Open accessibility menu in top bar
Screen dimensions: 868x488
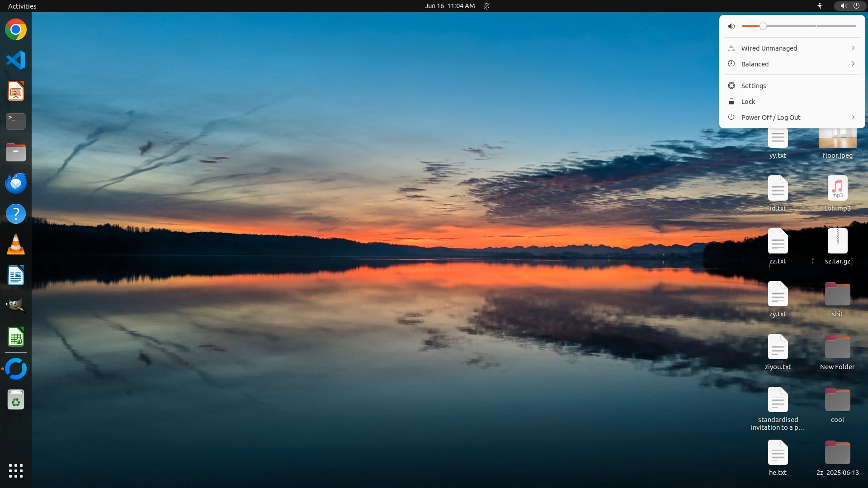click(819, 6)
